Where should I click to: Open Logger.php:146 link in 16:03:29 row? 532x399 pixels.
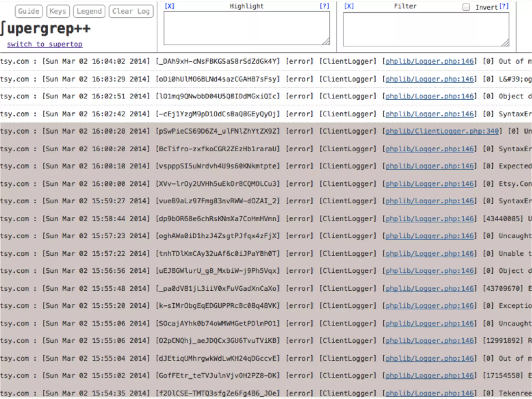pyautogui.click(x=429, y=79)
